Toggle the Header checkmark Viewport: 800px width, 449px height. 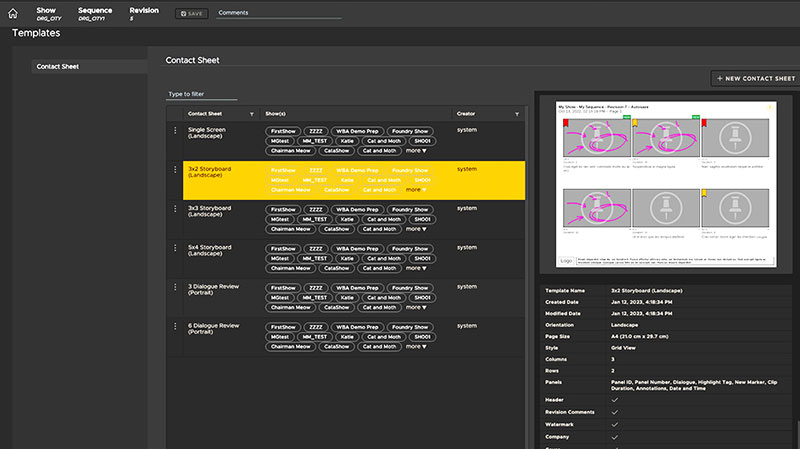[x=614, y=400]
